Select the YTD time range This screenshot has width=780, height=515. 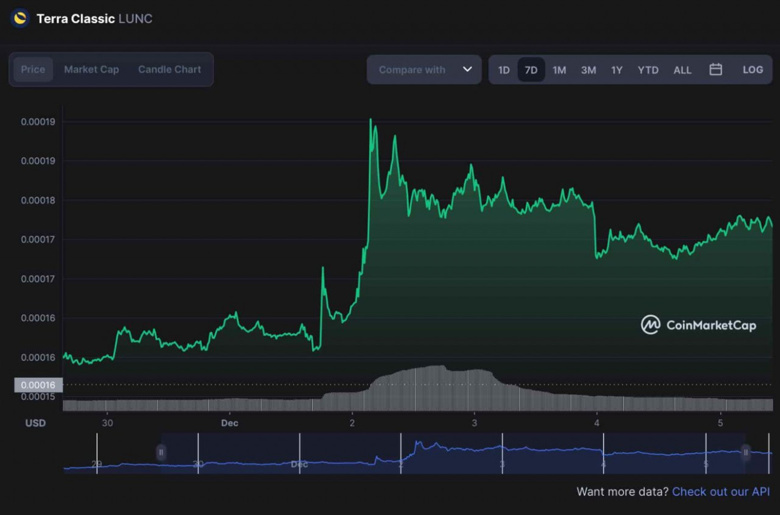(648, 70)
